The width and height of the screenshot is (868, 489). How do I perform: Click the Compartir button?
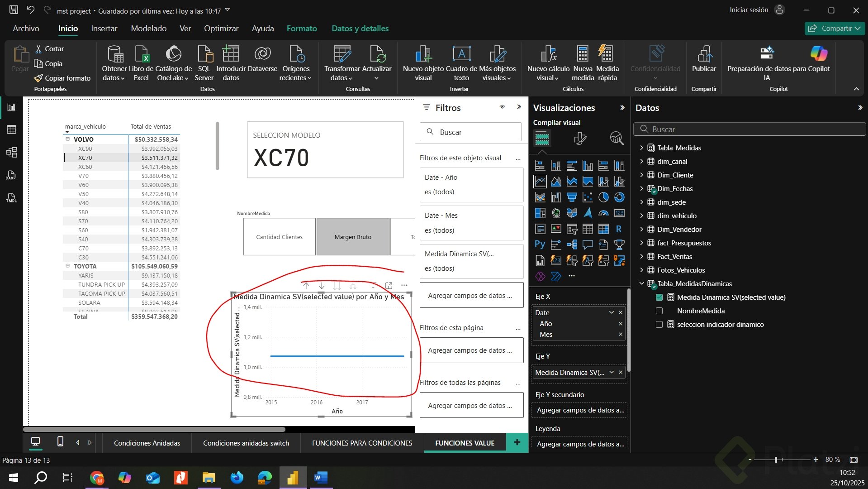(x=835, y=29)
